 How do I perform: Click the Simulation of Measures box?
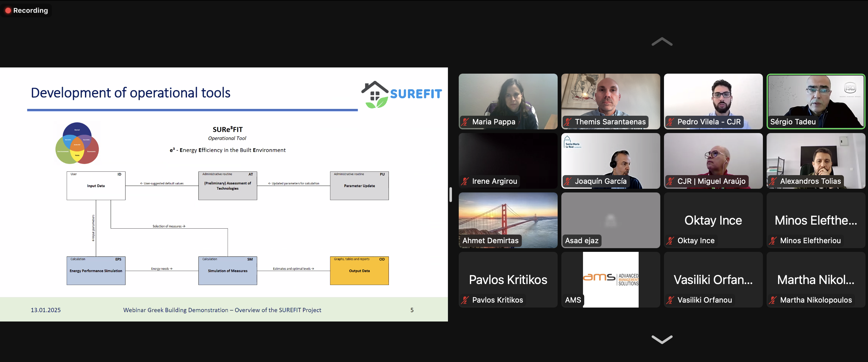[228, 271]
